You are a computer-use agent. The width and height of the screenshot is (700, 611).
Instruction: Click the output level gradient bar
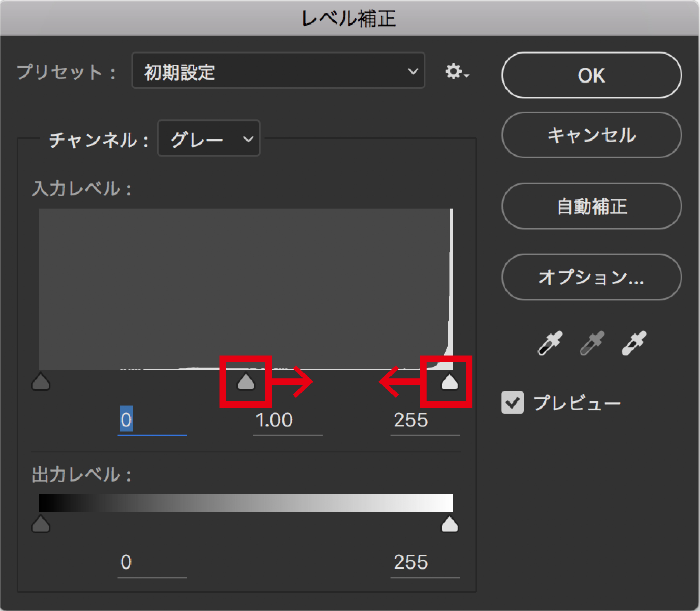coord(246,503)
